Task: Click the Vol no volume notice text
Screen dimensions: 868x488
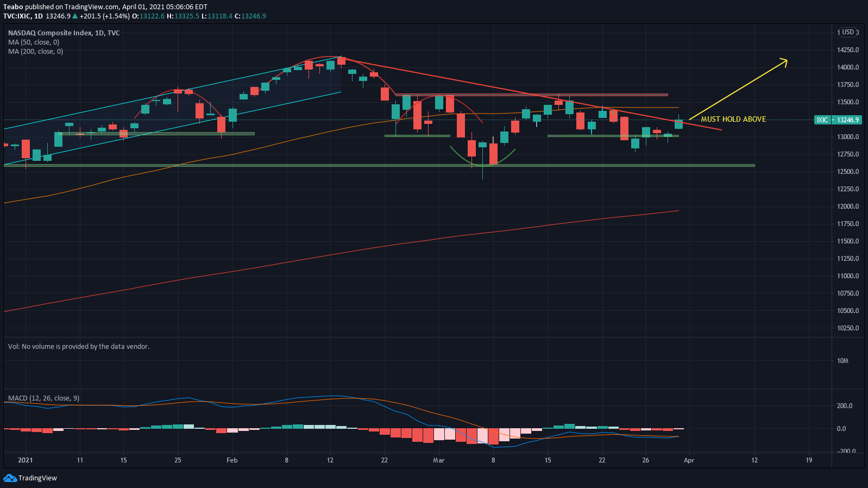Action: point(79,347)
